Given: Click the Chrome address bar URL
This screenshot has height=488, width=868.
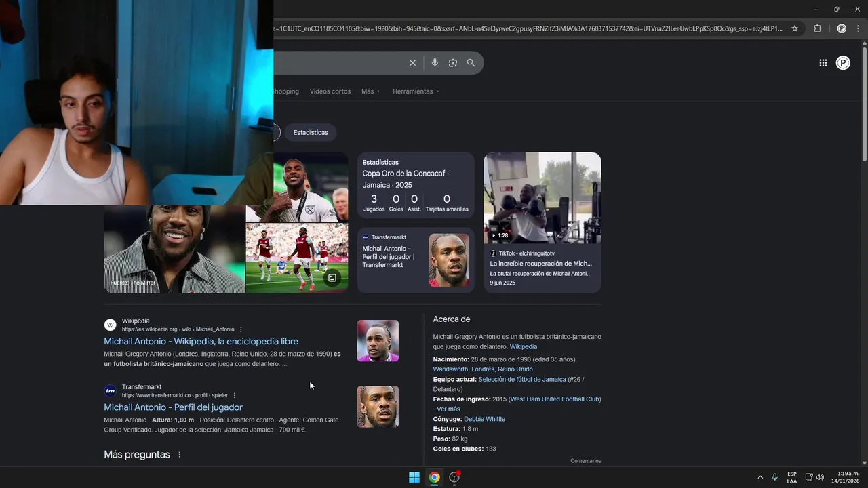Looking at the screenshot, I should tap(529, 28).
